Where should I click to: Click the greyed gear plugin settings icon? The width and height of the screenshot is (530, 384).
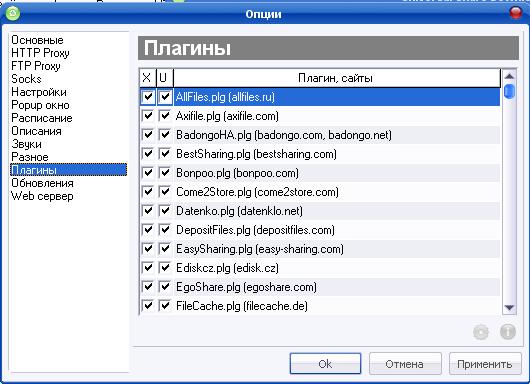(x=481, y=332)
